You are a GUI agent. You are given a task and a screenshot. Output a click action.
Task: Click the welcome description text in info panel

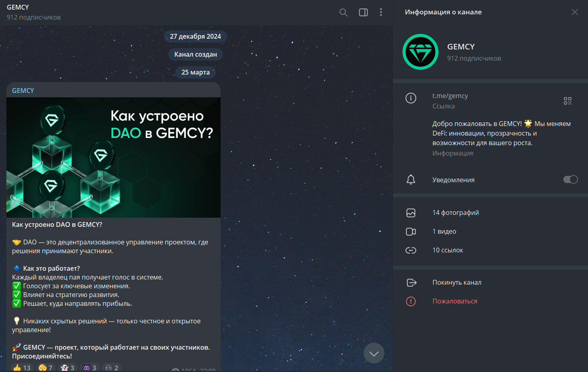502,133
